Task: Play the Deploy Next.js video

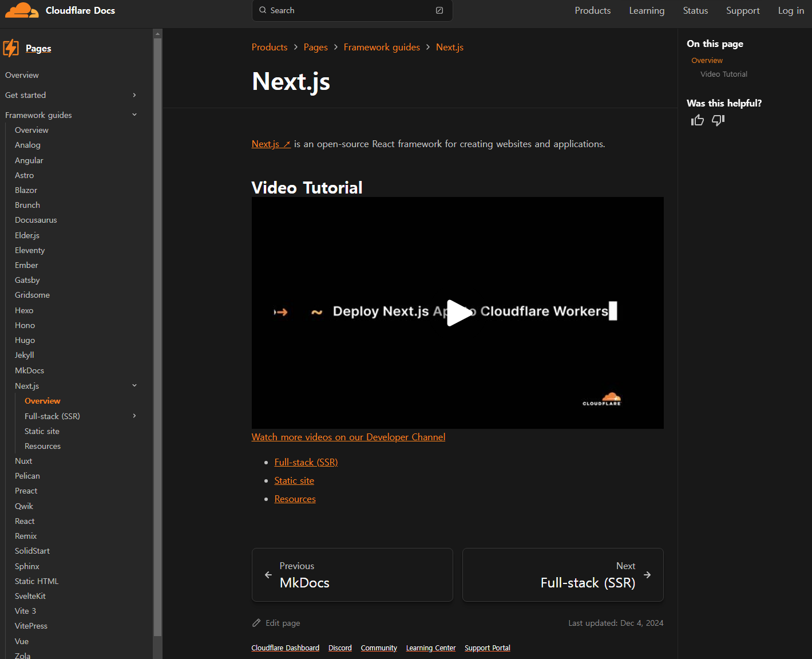Action: 458,313
